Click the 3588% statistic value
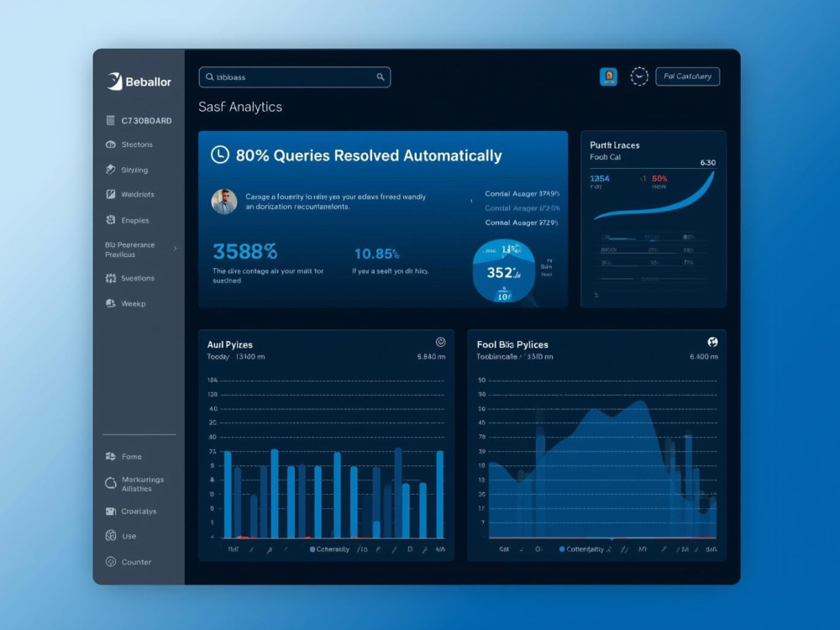Screen dimensions: 840x630 pos(245,251)
